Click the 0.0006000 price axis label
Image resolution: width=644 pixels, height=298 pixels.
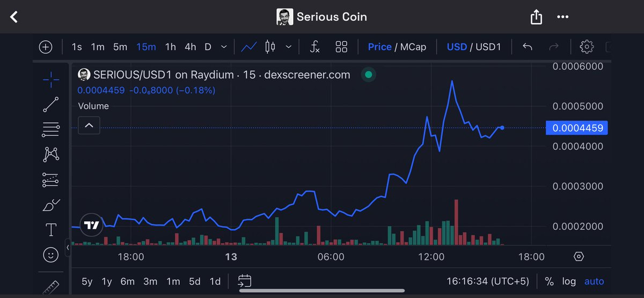pyautogui.click(x=577, y=66)
